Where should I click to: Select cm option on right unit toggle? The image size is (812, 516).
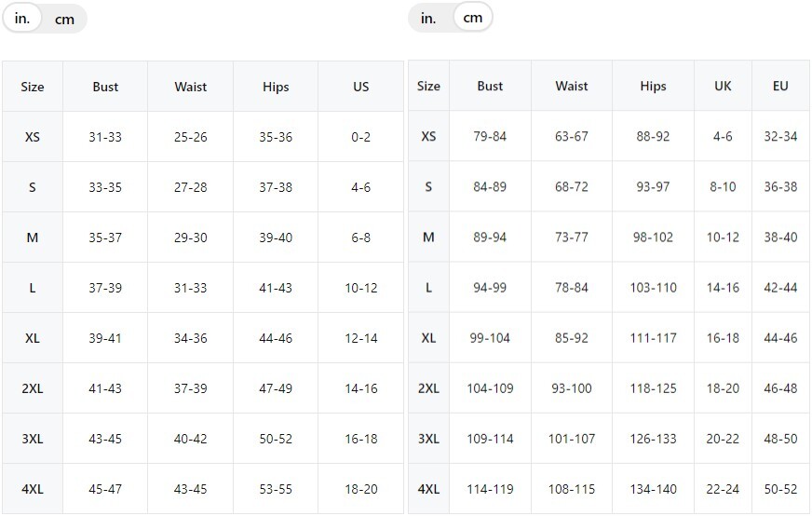click(473, 18)
